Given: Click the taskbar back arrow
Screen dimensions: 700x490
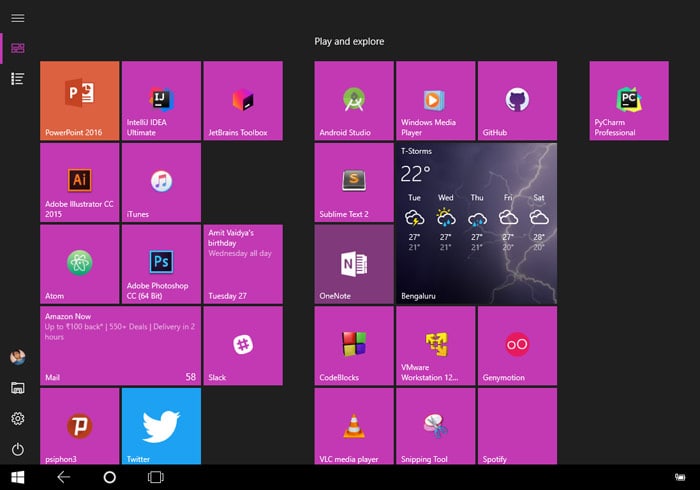Looking at the screenshot, I should pos(63,477).
